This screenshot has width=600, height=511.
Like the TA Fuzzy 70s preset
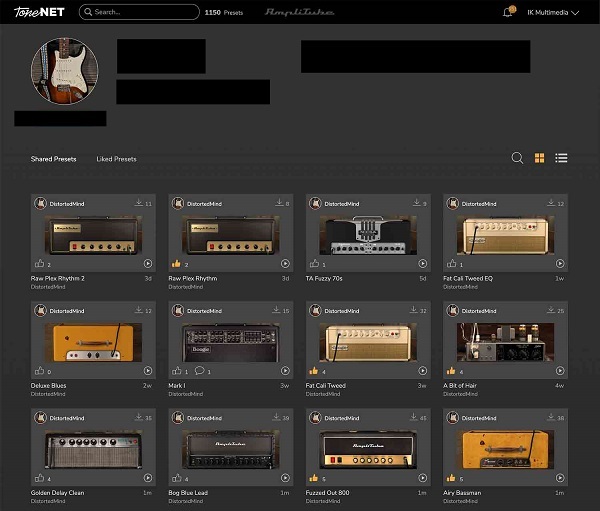[x=315, y=263]
